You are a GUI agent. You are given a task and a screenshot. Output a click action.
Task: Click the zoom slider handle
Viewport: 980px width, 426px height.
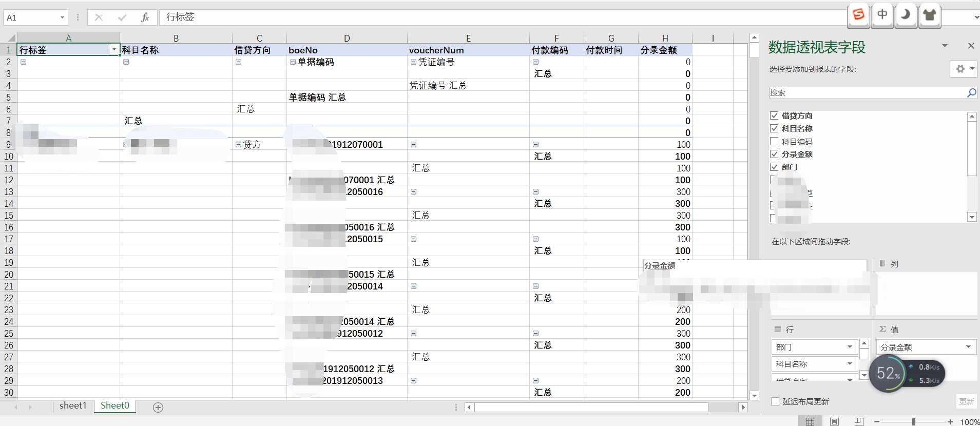tap(913, 421)
